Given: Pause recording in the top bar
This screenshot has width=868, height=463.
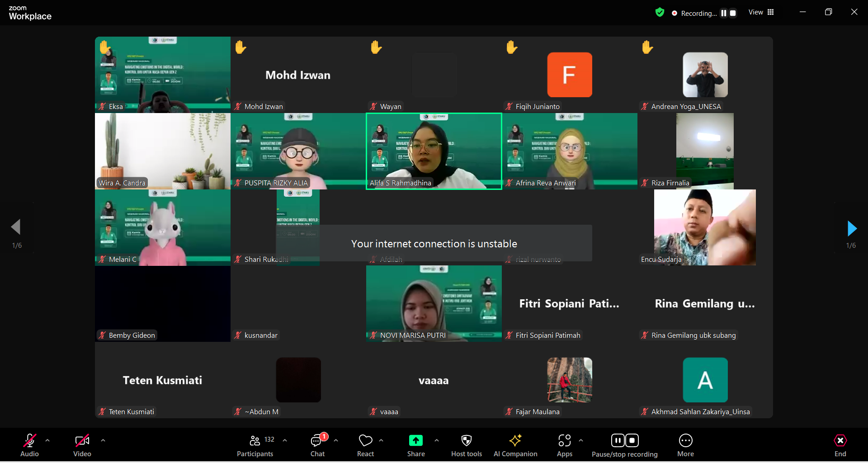Looking at the screenshot, I should pyautogui.click(x=724, y=13).
